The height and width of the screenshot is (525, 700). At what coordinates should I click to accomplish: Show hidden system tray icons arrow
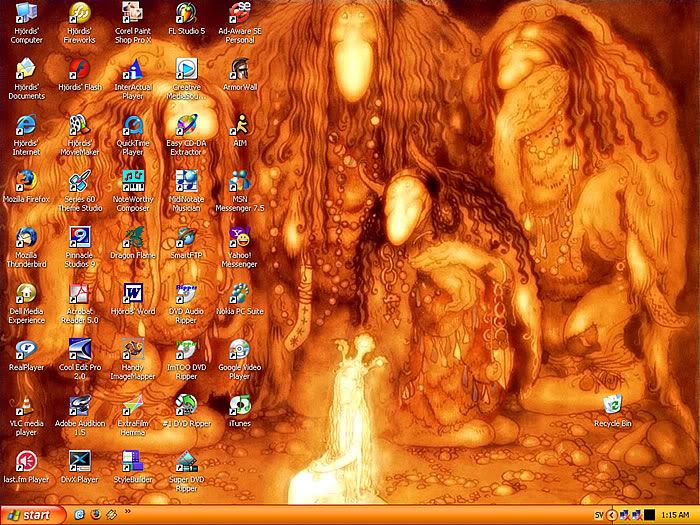pyautogui.click(x=611, y=516)
